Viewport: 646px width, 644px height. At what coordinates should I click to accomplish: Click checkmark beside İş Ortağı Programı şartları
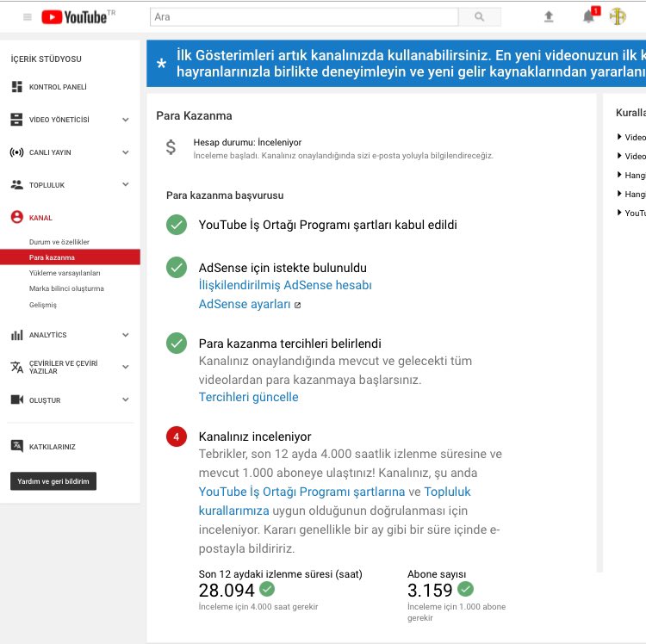(177, 225)
